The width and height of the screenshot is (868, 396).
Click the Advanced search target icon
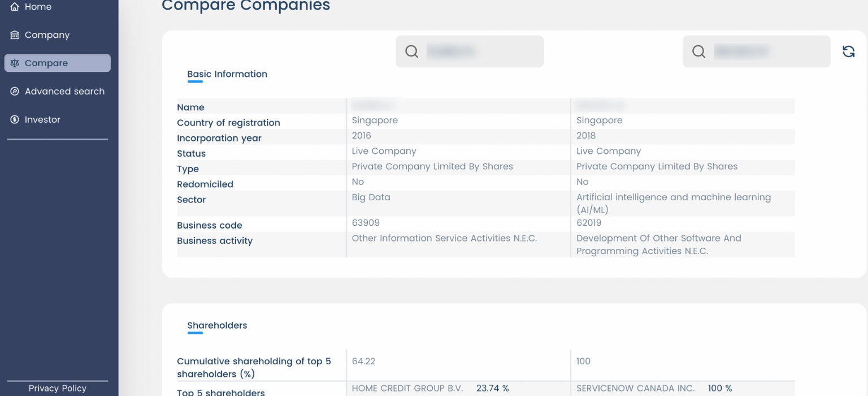point(14,91)
